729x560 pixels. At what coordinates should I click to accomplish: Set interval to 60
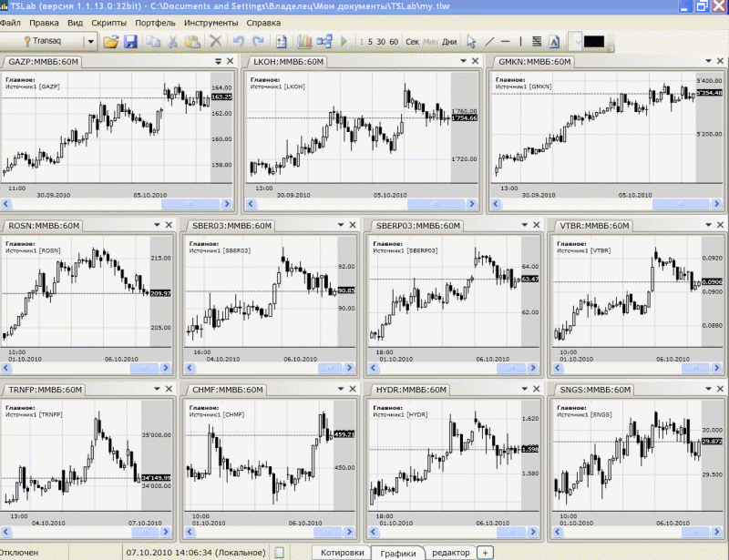coord(394,42)
